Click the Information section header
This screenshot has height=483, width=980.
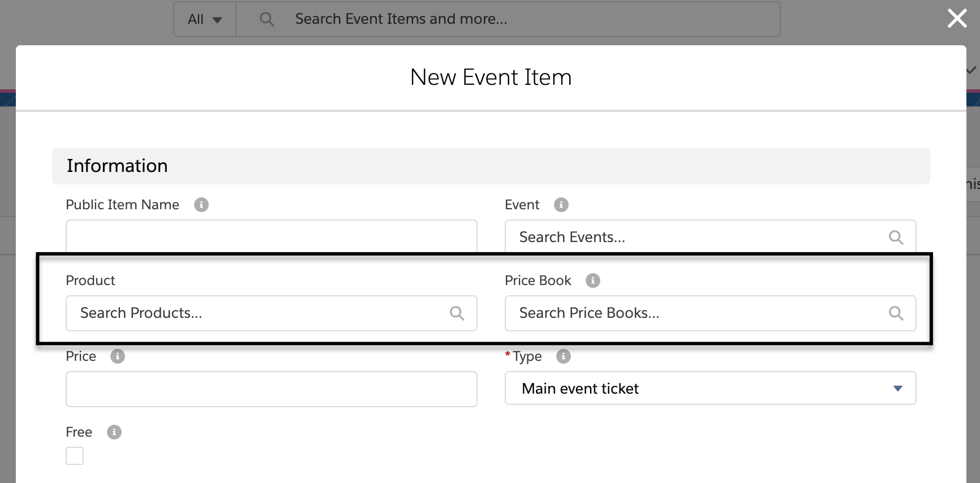pyautogui.click(x=491, y=166)
